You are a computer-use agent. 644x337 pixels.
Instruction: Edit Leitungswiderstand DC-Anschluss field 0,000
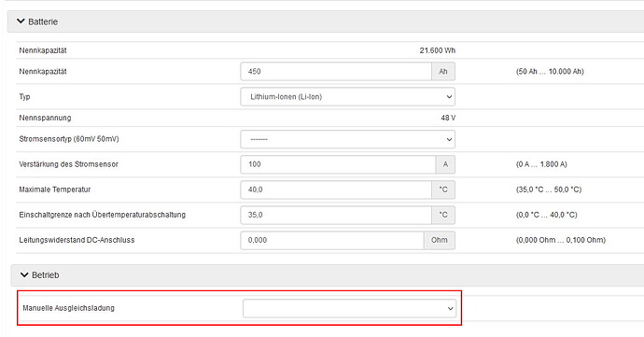[332, 240]
